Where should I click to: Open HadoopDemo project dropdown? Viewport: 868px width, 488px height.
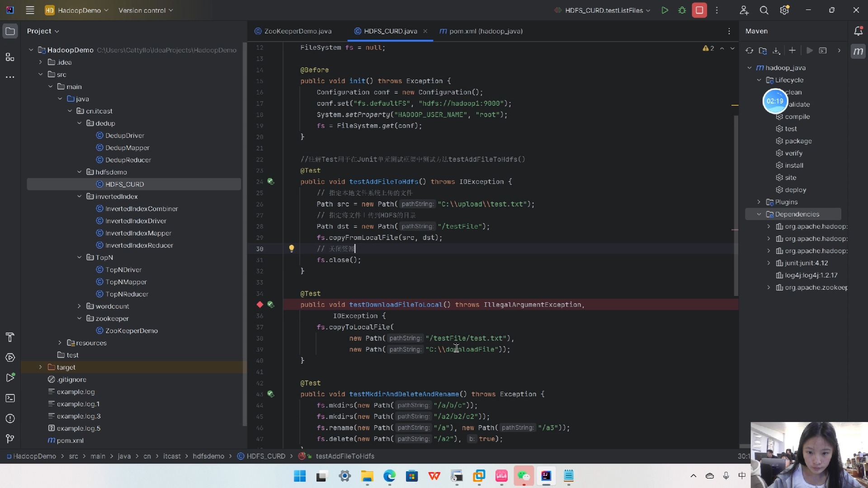click(x=77, y=10)
